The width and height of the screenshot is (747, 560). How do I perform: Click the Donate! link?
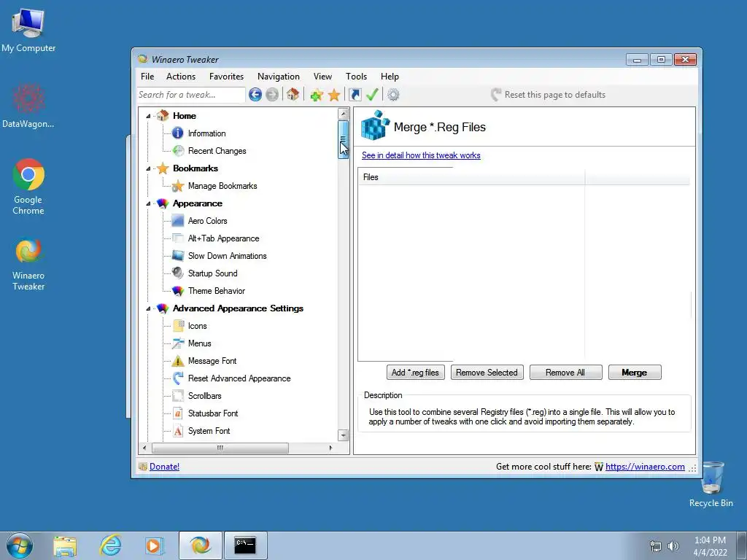pyautogui.click(x=164, y=467)
